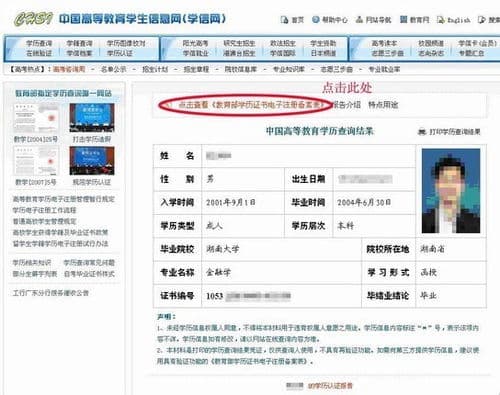Click the 本科 education level value

[x=346, y=226]
